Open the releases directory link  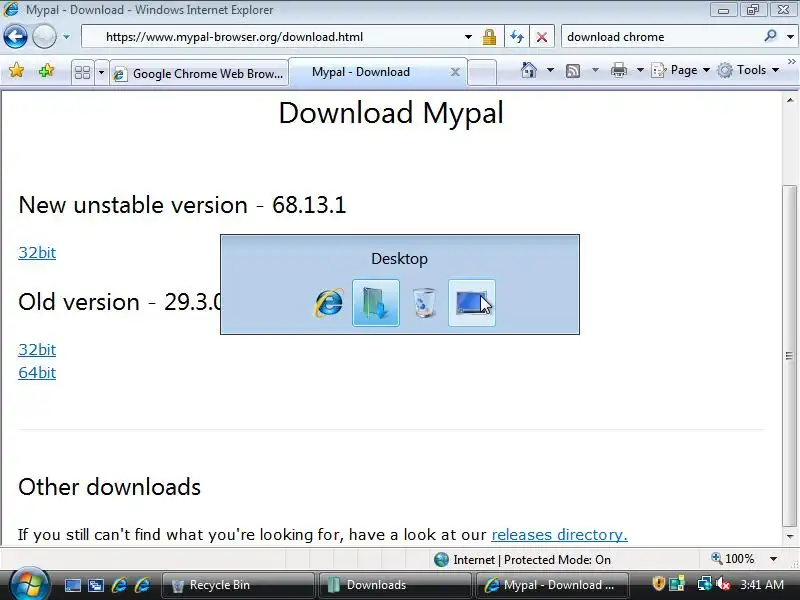(559, 534)
